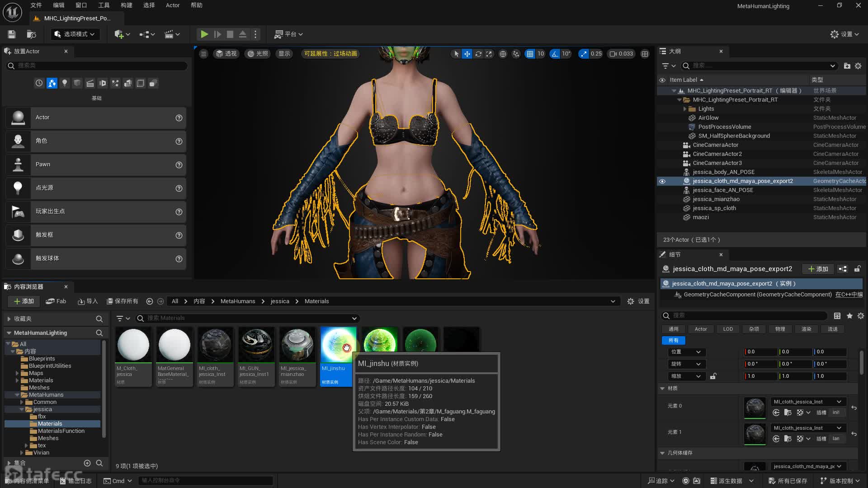The width and height of the screenshot is (868, 488).
Task: Click the green Play button in toolbar
Action: [x=204, y=34]
